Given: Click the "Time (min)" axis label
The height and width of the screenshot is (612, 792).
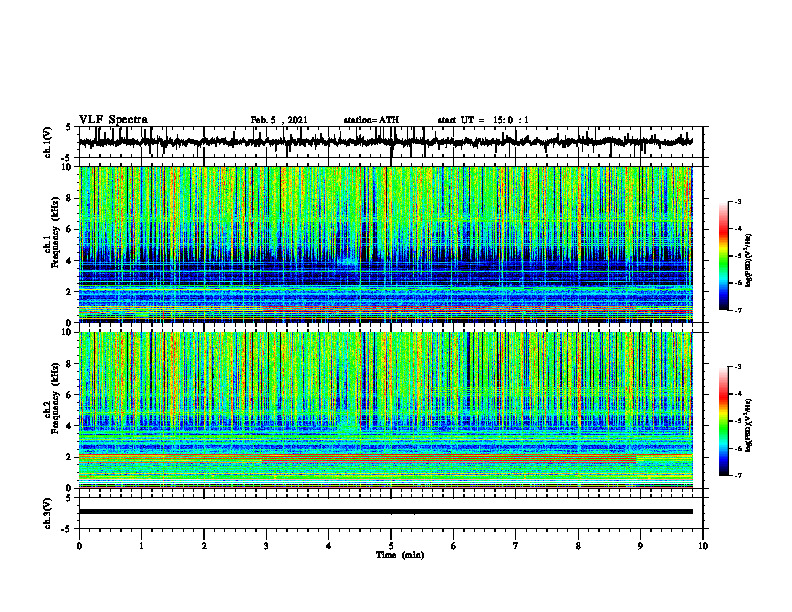Looking at the screenshot, I should click(x=400, y=555).
